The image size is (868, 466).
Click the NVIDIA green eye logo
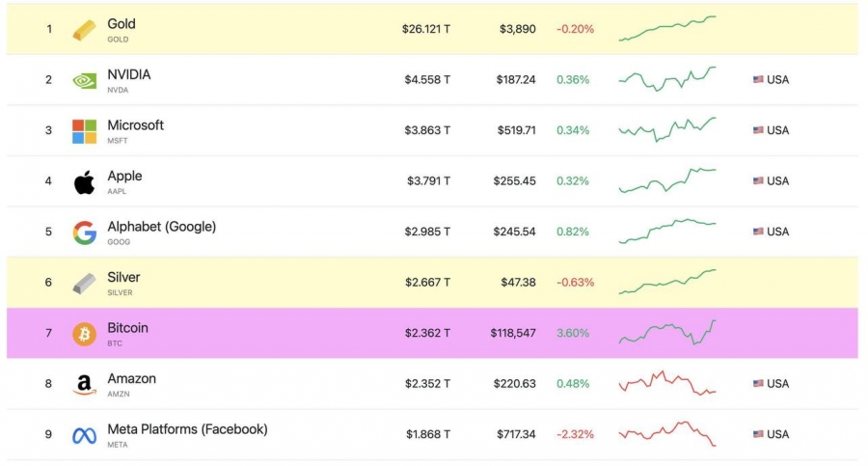click(x=84, y=81)
